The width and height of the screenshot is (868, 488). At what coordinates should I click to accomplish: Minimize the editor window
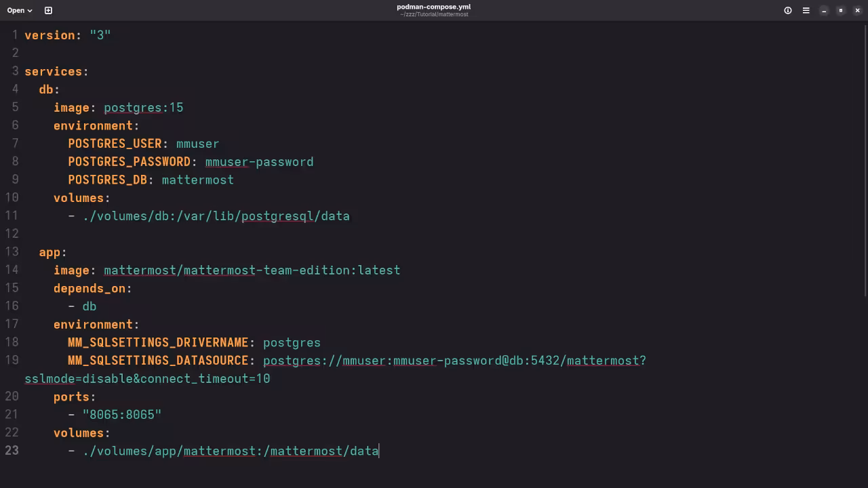click(823, 10)
